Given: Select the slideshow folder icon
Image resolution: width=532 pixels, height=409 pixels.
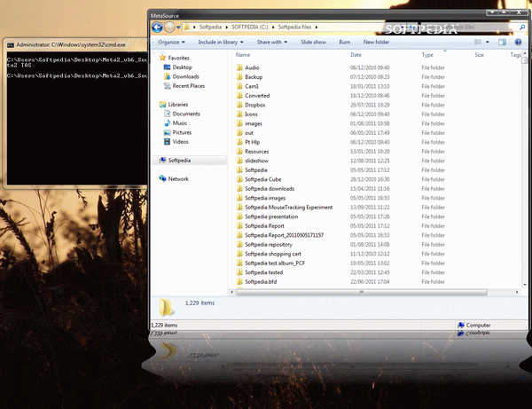Looking at the screenshot, I should (239, 161).
